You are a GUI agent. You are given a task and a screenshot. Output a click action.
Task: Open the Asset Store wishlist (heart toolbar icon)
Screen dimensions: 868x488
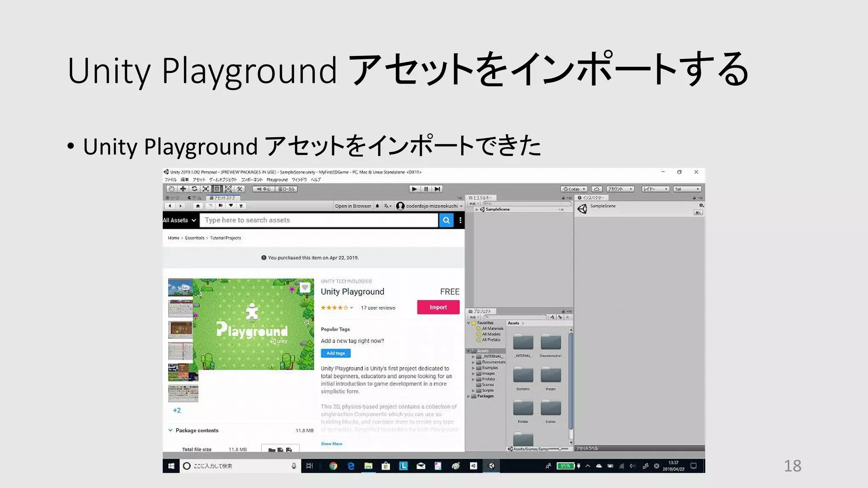231,206
